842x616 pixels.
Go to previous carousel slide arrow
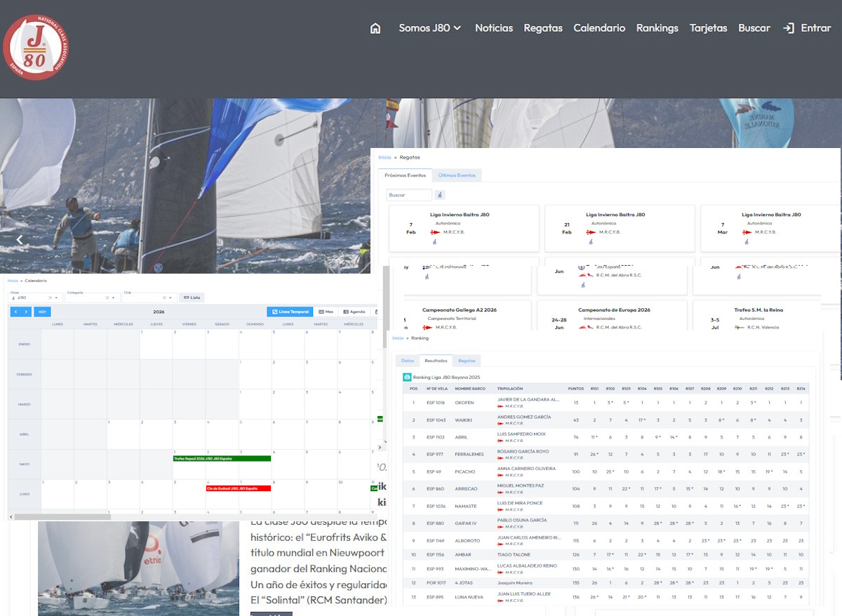[20, 240]
